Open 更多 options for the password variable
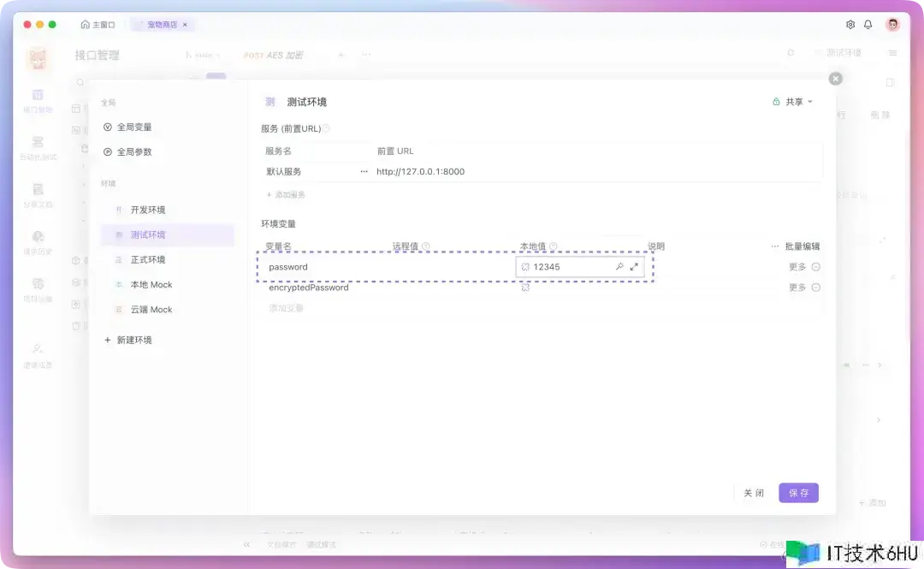Viewport: 924px width, 569px height. coord(797,267)
